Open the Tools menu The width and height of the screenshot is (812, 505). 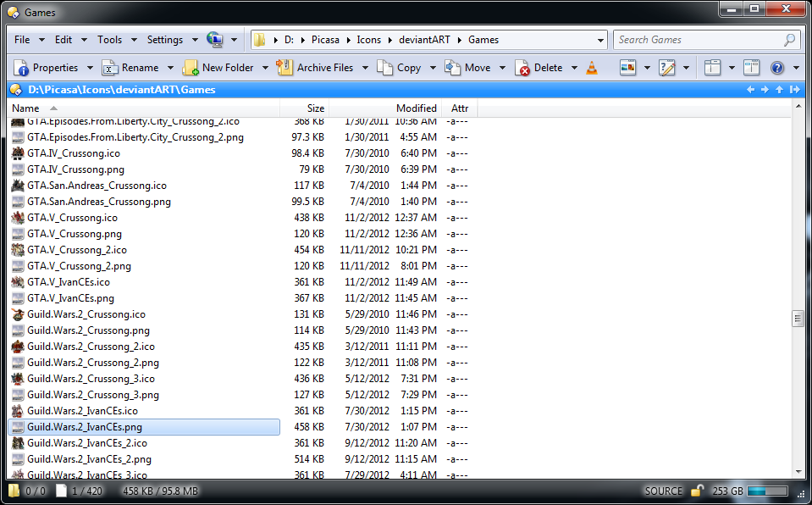[110, 40]
